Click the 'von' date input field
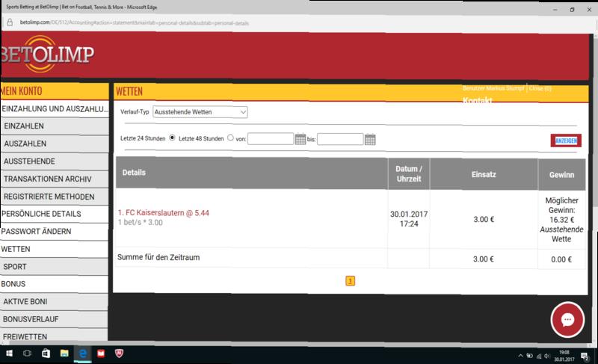The image size is (598, 364). pos(271,139)
